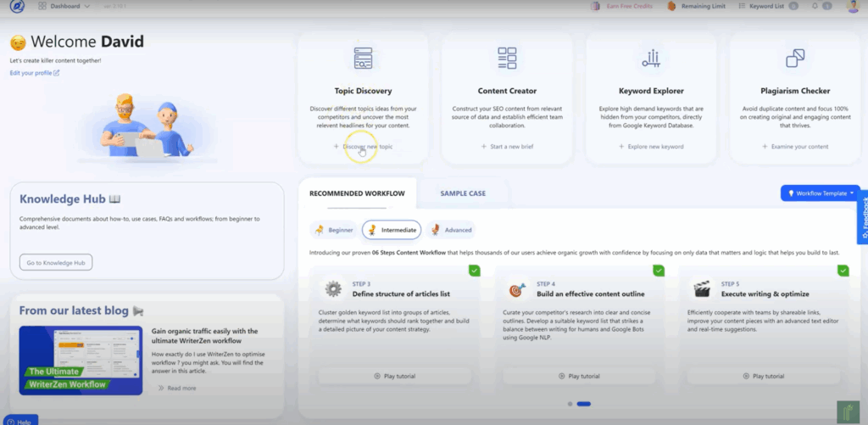Select the Beginner level
This screenshot has width=868, height=425.
pos(334,230)
